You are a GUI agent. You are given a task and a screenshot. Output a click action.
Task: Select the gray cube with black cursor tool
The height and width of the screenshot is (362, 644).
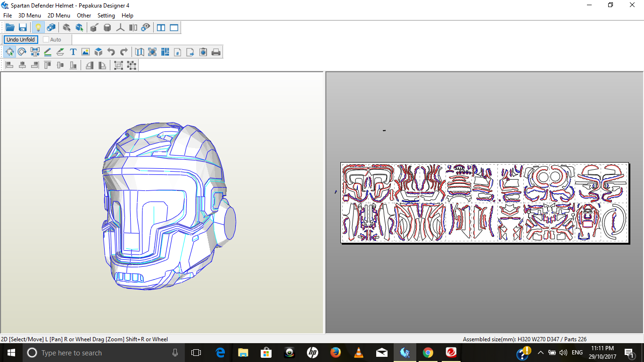66,28
